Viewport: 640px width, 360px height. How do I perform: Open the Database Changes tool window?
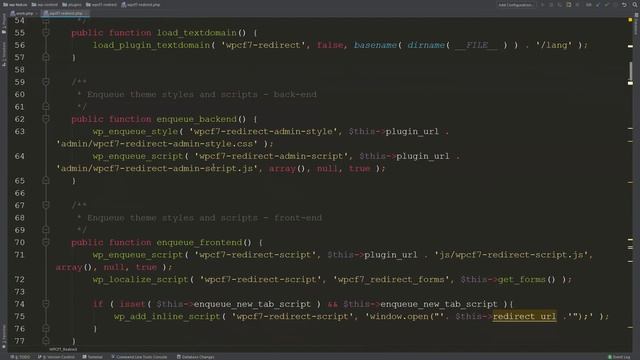196,357
